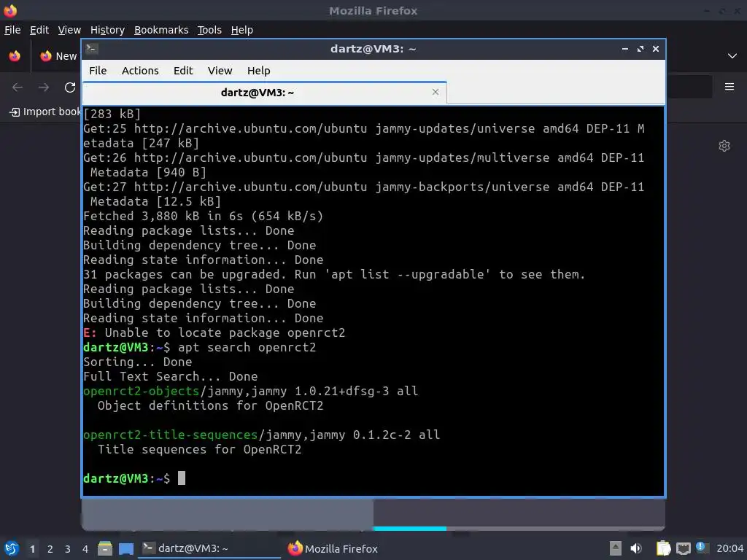Open the file manager from taskbar
The image size is (747, 560).
105,548
